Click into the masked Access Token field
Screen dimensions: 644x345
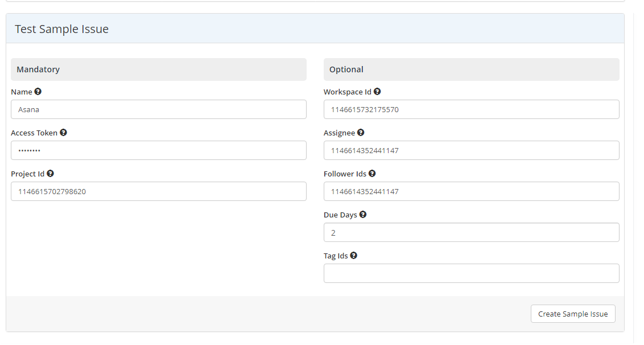click(x=158, y=150)
